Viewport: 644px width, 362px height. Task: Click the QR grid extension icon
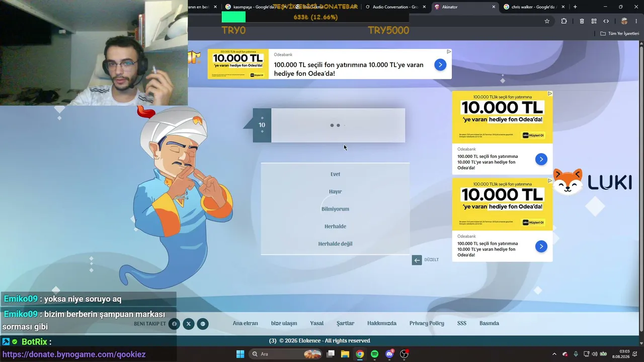(x=594, y=21)
